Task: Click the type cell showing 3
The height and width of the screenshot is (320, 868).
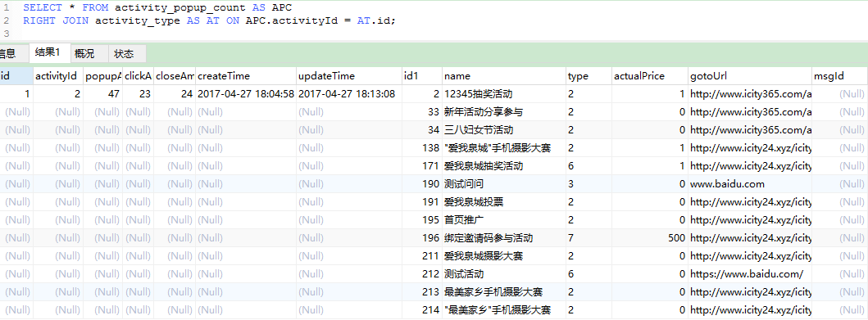Action: (x=589, y=184)
